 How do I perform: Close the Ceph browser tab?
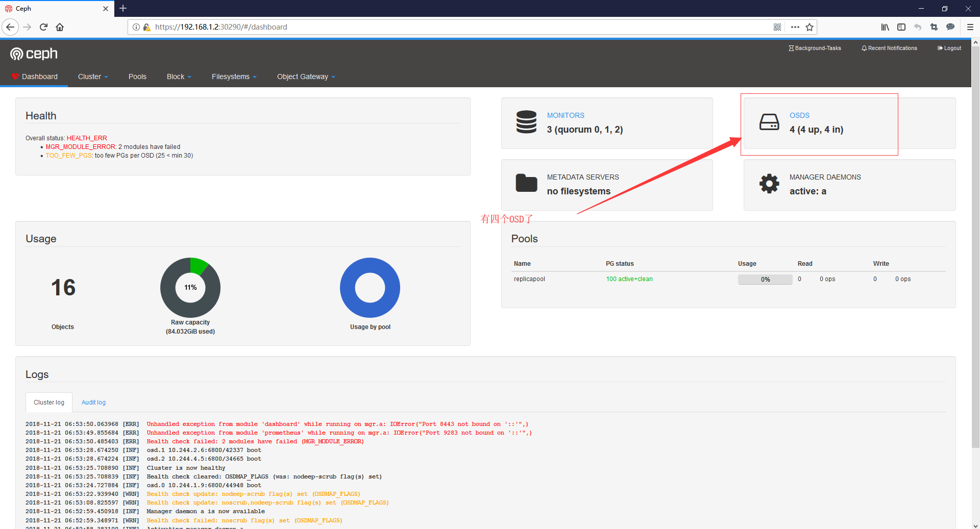[106, 9]
